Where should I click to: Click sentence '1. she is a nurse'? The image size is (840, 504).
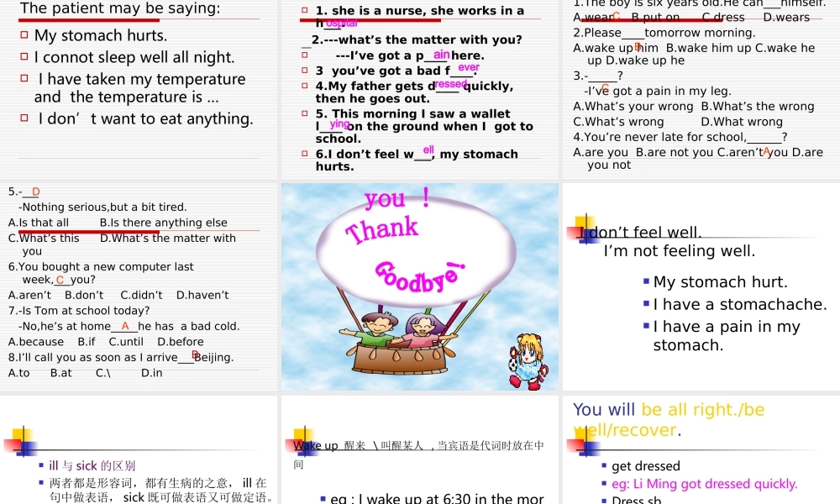[x=420, y=17]
